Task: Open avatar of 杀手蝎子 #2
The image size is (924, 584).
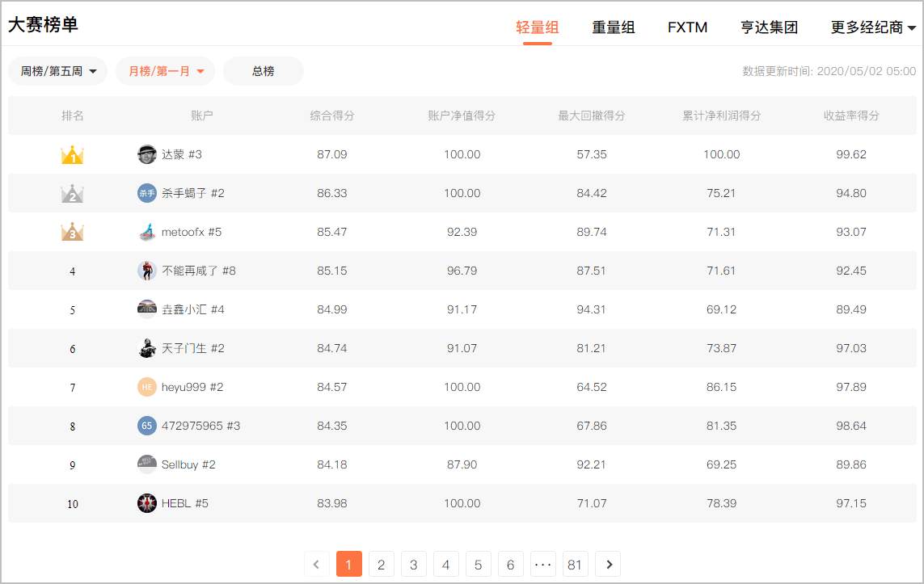Action: (147, 193)
